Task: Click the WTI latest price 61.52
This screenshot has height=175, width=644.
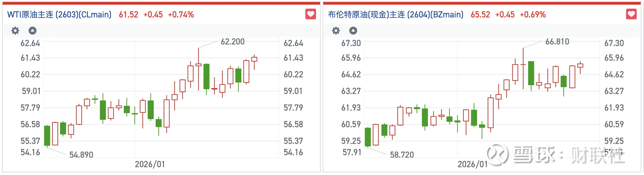Action: [128, 15]
